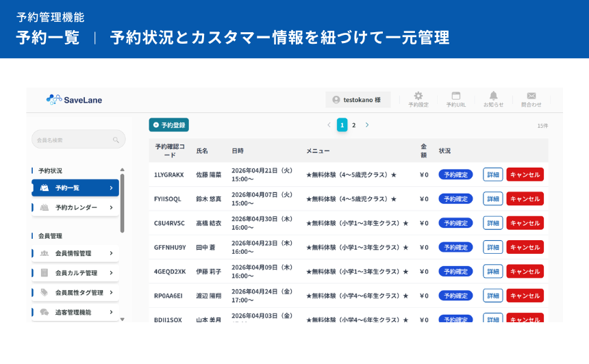Screen dimensions: 589x364
Task: Go to previous page arrow in pagination
Action: [329, 125]
